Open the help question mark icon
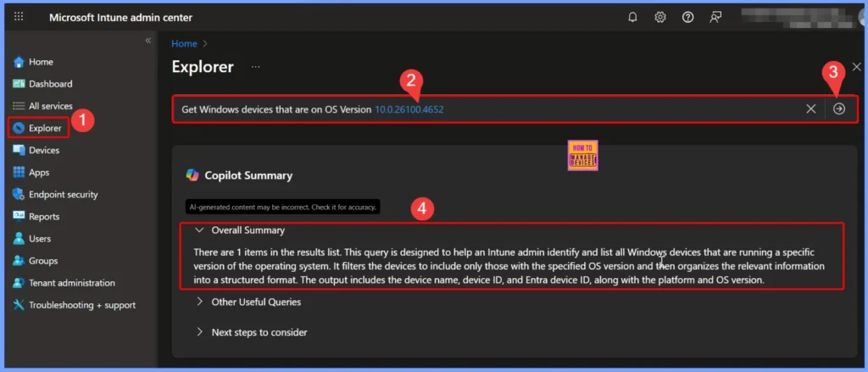The height and width of the screenshot is (372, 868). coord(687,17)
